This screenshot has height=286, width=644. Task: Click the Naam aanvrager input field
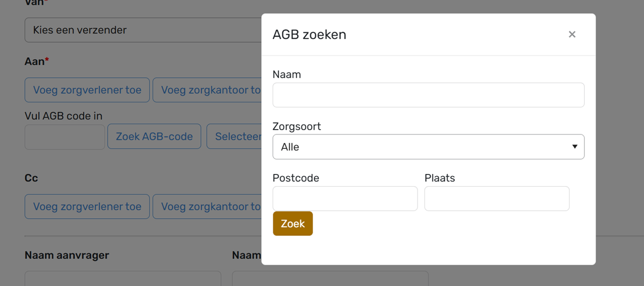123,279
